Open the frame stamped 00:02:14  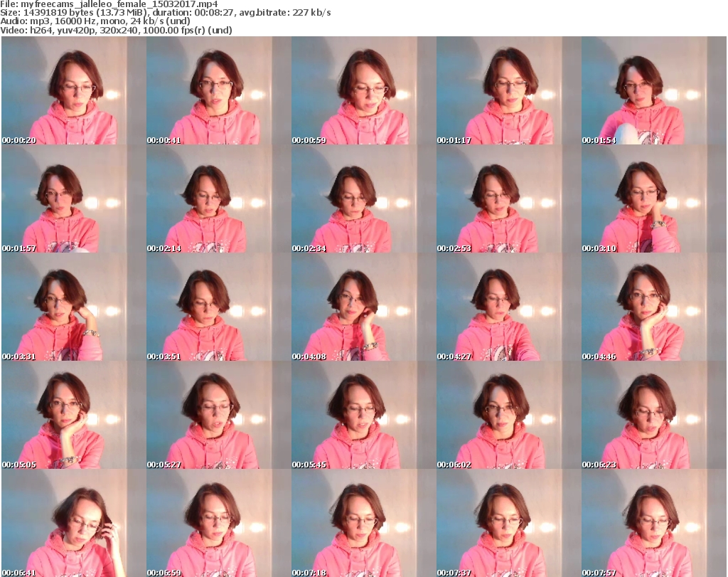(219, 198)
